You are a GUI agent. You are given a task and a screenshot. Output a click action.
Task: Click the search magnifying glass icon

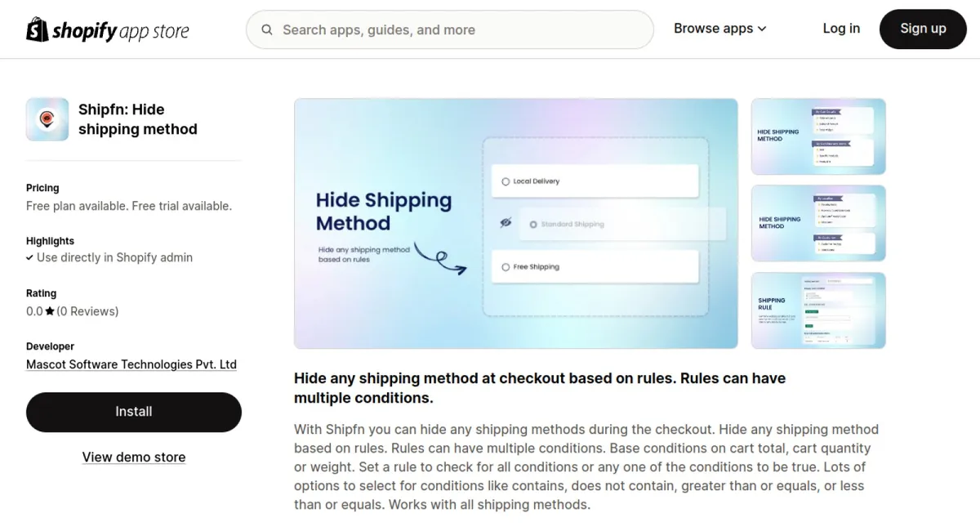click(267, 29)
